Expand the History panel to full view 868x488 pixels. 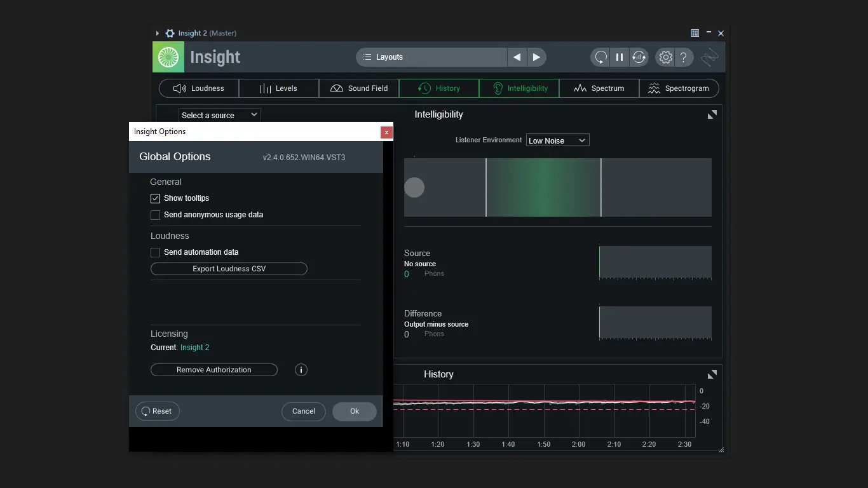[712, 374]
